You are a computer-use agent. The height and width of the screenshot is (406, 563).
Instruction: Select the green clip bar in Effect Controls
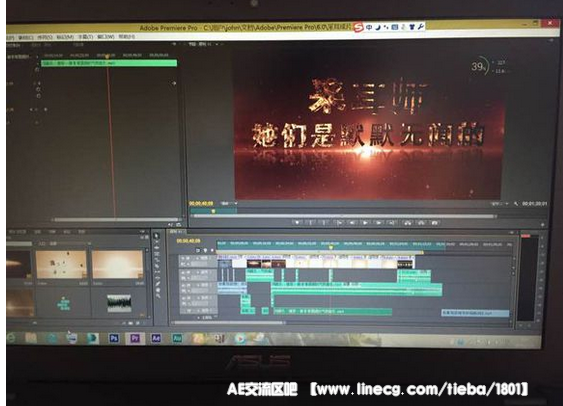[x=109, y=63]
